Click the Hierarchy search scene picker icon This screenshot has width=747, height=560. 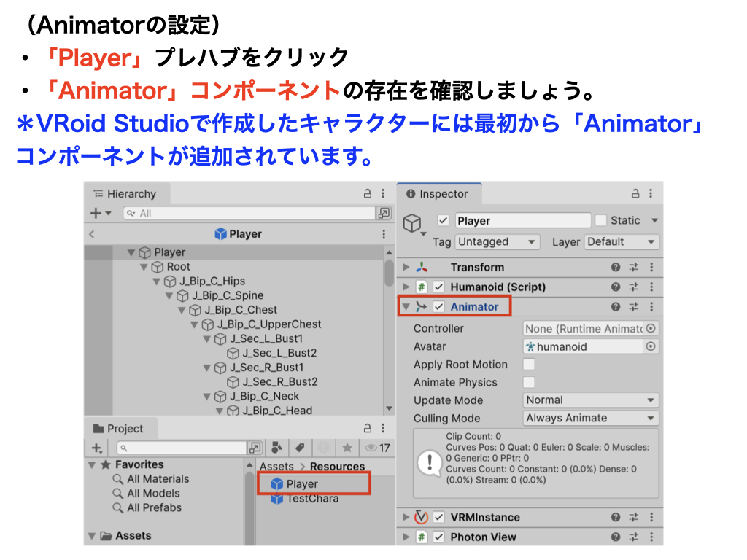pos(384,213)
